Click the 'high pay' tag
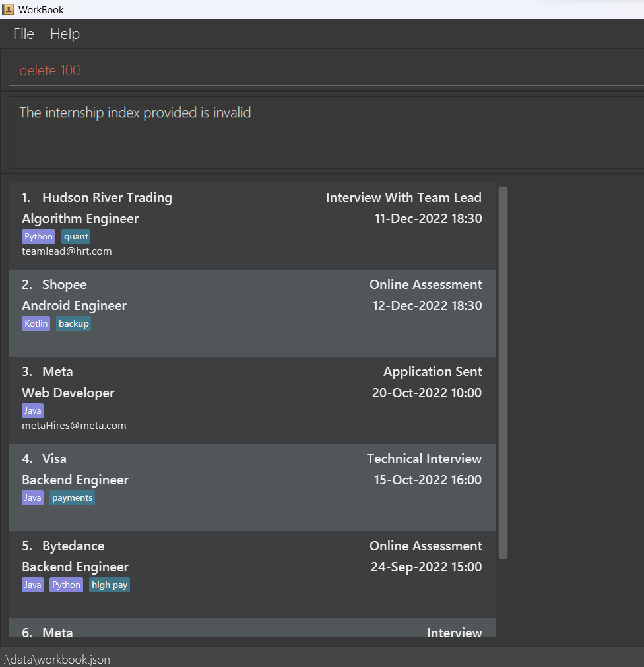 tap(110, 585)
